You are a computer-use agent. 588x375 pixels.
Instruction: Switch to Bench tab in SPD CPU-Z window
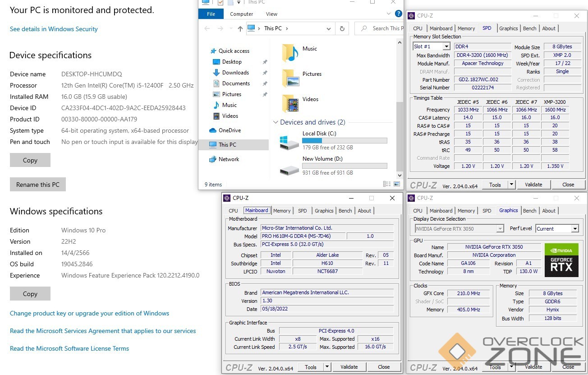[529, 28]
